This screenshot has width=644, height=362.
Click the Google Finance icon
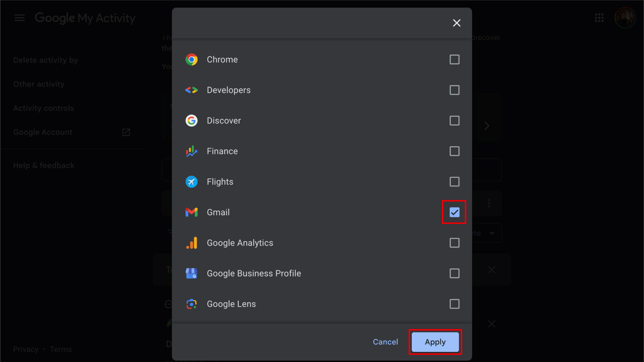point(191,151)
